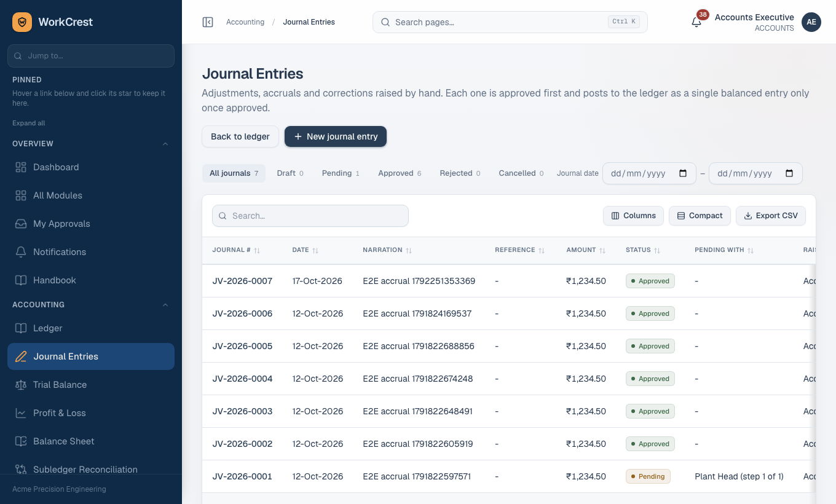Show the Cancelled journals tab
The width and height of the screenshot is (836, 504).
coord(521,173)
